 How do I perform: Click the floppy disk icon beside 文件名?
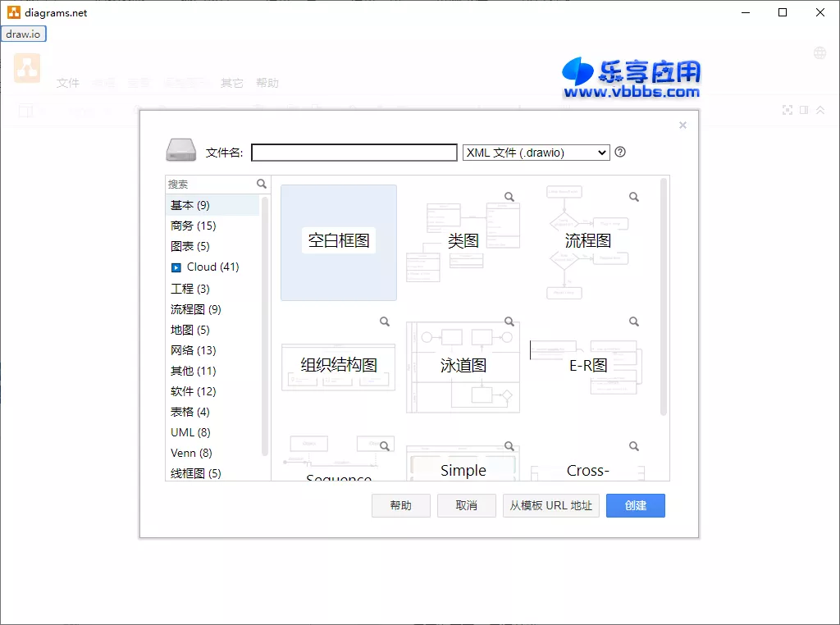pyautogui.click(x=182, y=150)
